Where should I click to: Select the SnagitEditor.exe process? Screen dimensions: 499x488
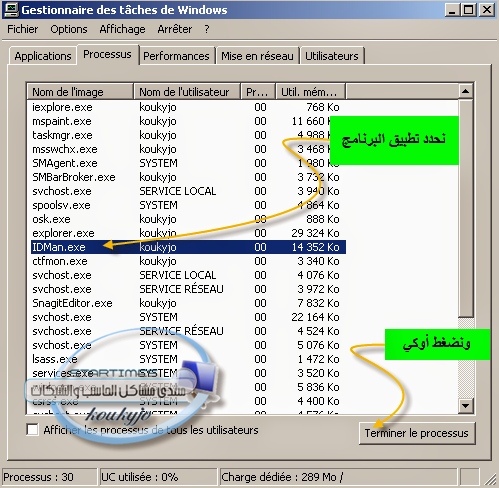click(72, 303)
